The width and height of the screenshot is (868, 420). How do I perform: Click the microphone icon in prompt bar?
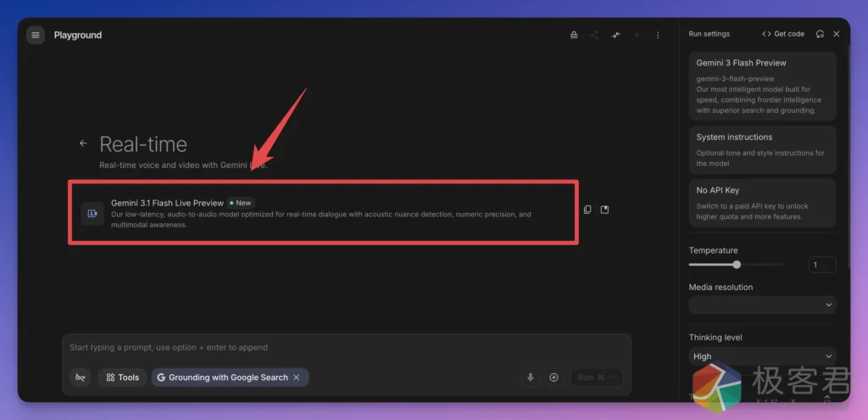(x=531, y=378)
